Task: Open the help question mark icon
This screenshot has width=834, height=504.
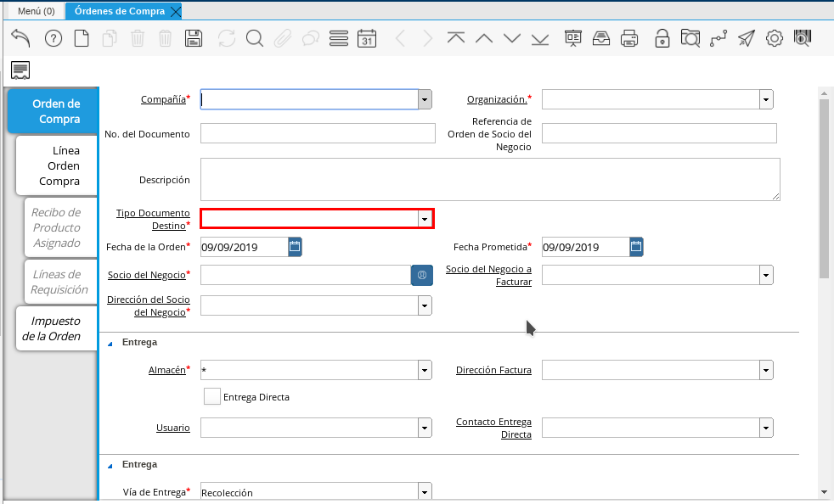Action: pos(53,38)
